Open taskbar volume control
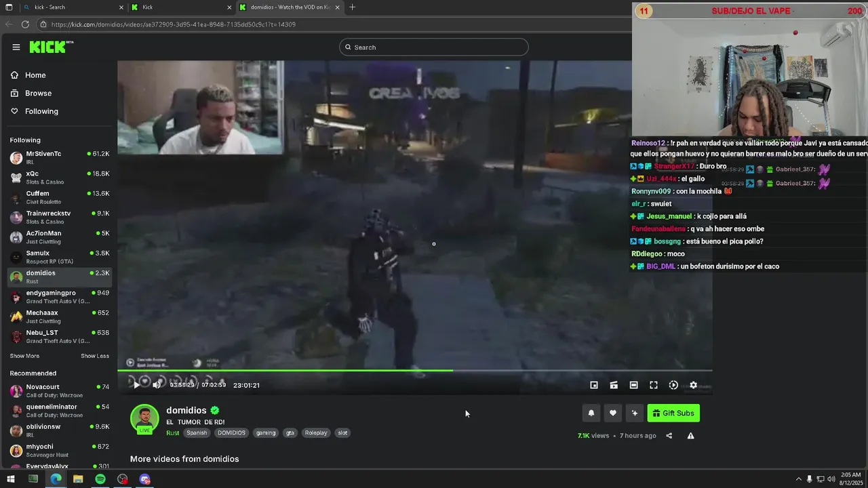 coord(831,479)
